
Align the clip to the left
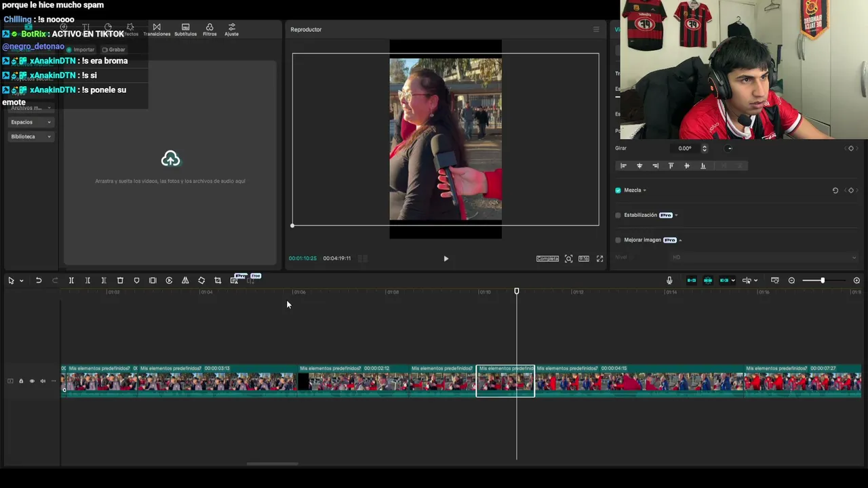click(x=623, y=166)
